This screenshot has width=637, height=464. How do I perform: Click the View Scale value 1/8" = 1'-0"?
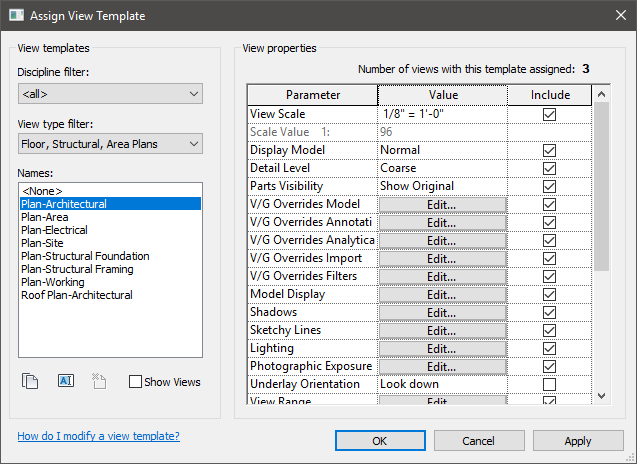442,114
